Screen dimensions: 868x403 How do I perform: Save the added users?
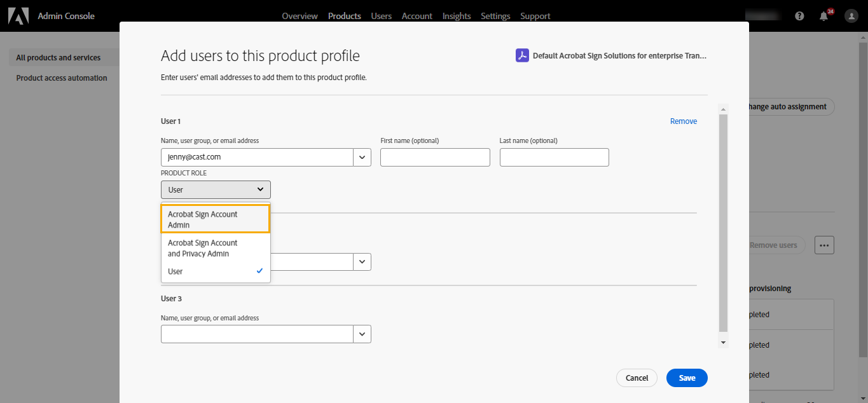687,378
